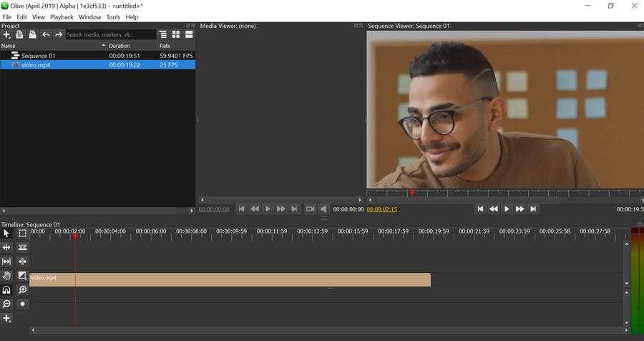
Task: Select the Pointer tool in timeline
Action: (x=6, y=233)
